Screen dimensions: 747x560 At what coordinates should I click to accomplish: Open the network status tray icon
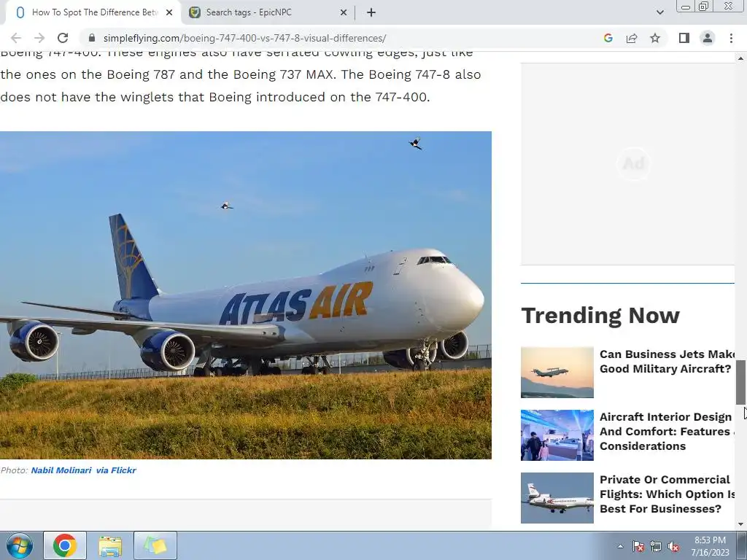656,546
